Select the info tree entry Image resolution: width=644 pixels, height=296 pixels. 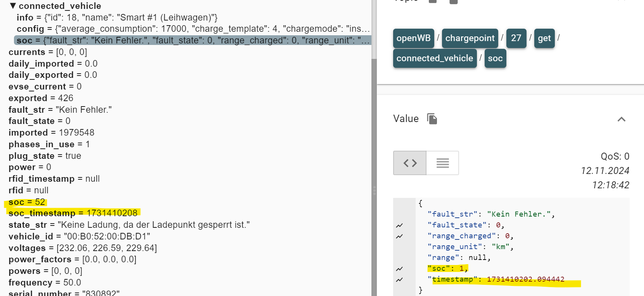pos(116,17)
